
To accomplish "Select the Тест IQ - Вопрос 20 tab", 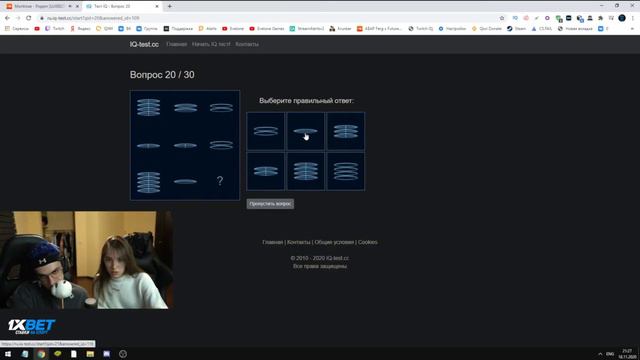I will pyautogui.click(x=122, y=7).
